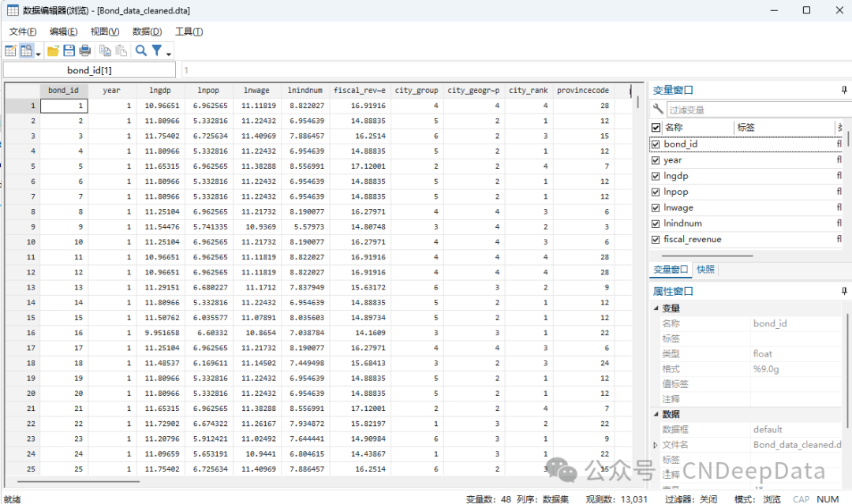This screenshot has height=504, width=852.
Task: Click the blue funnel filter icon
Action: 157,50
